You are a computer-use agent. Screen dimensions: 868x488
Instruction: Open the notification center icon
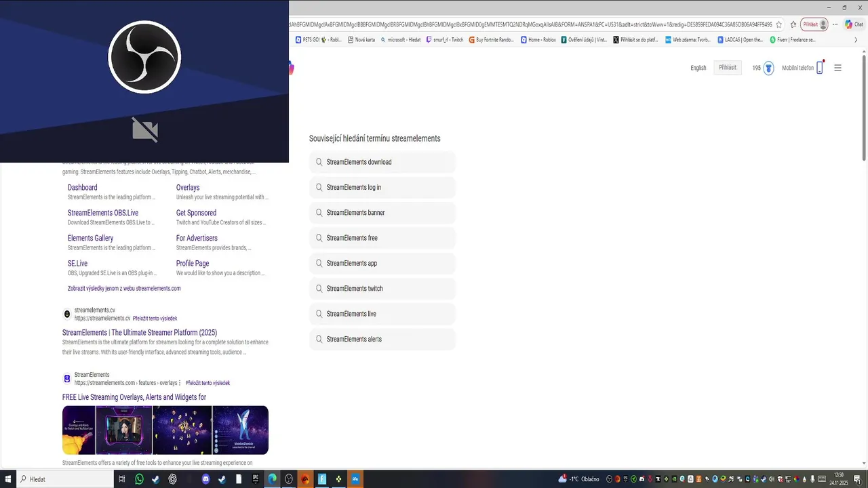click(x=857, y=479)
